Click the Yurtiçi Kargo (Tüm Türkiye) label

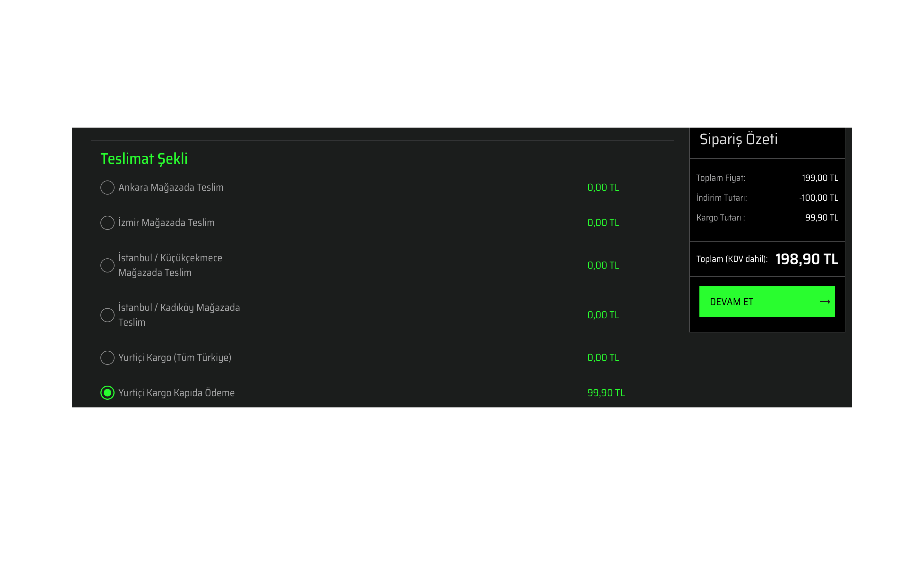(x=175, y=357)
